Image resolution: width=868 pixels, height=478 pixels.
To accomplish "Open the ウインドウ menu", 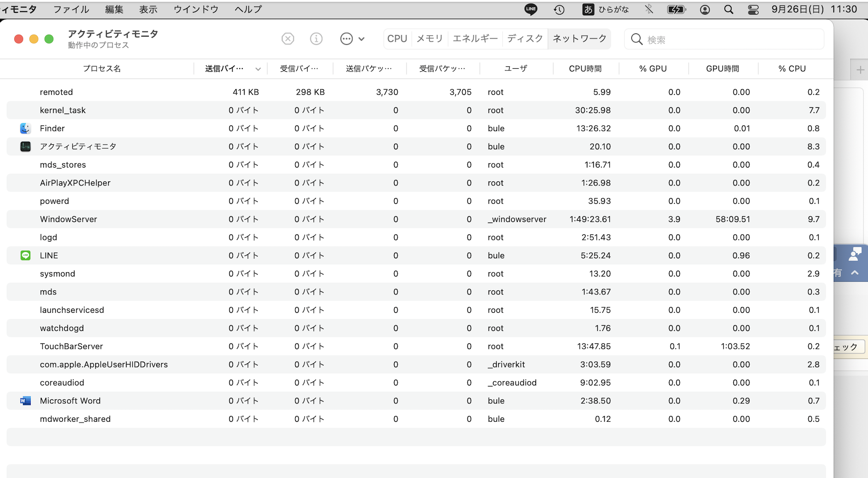I will [195, 10].
